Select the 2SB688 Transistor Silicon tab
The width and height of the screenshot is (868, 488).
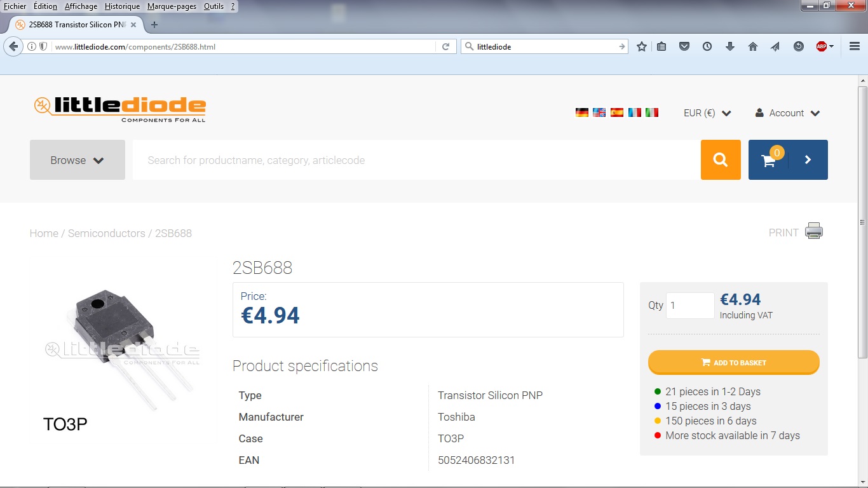pyautogui.click(x=75, y=25)
